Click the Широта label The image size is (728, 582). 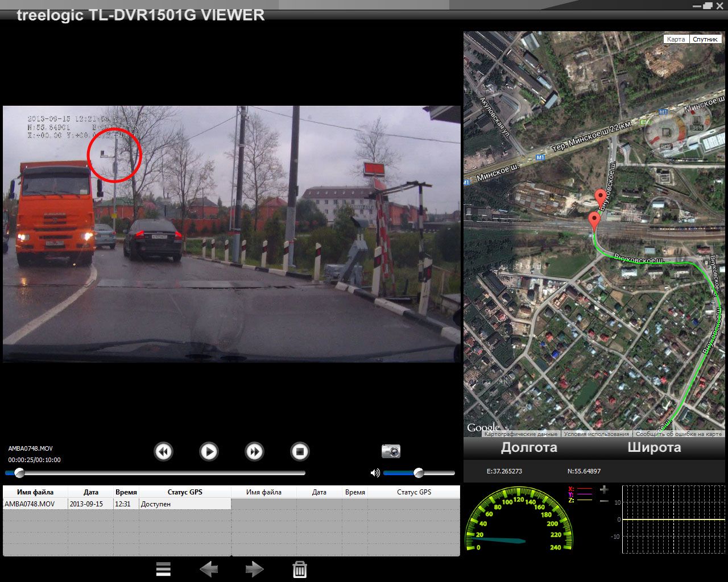pos(654,447)
